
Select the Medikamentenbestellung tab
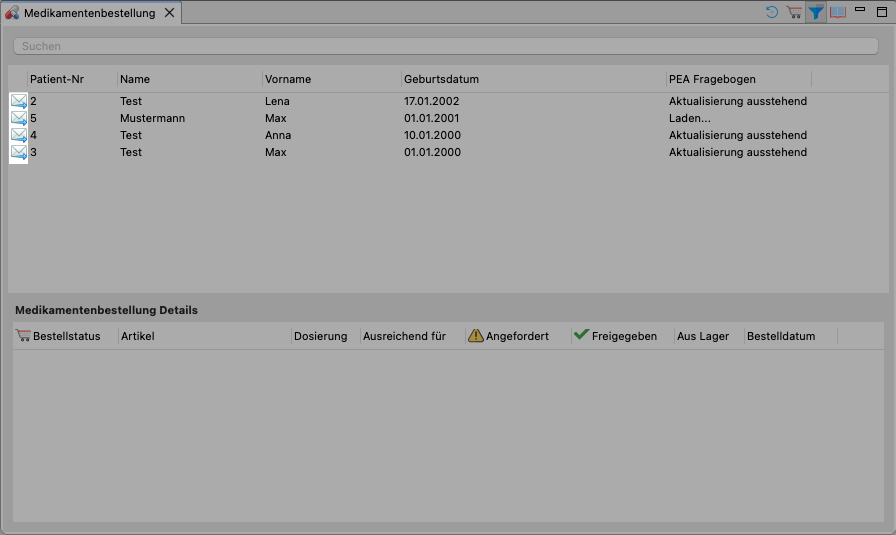pos(88,13)
